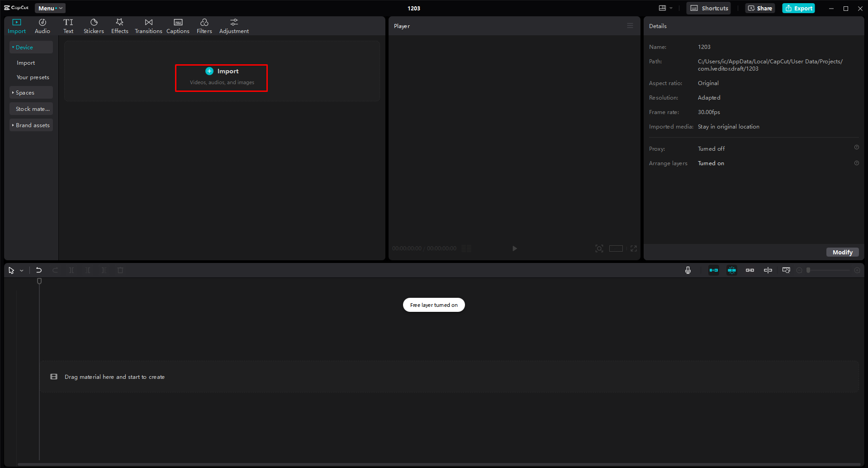Expand the layout dropdown arrow
This screenshot has width=868, height=468.
[671, 8]
